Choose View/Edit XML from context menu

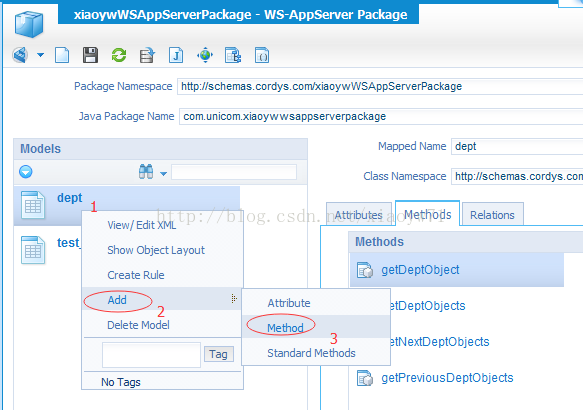click(x=142, y=225)
